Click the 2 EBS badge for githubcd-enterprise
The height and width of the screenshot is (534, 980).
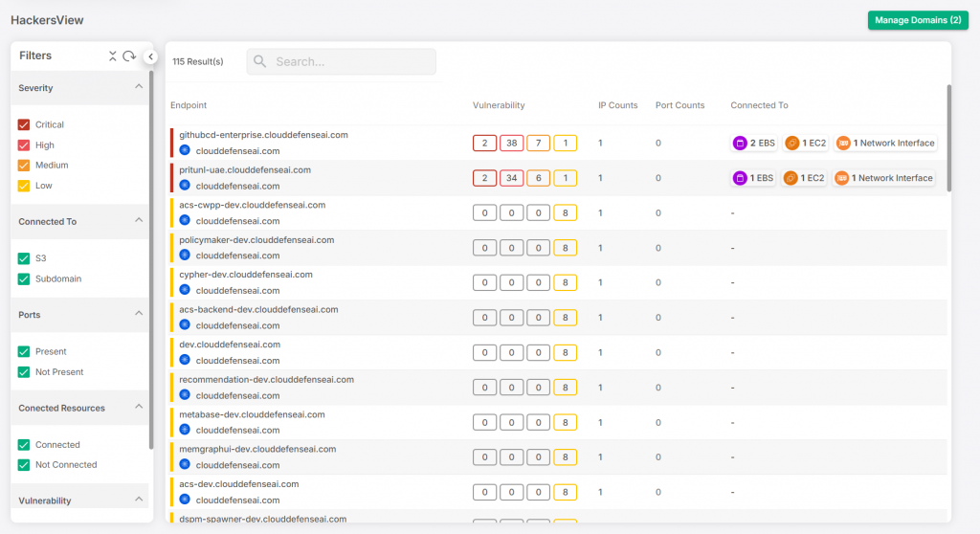(x=754, y=144)
